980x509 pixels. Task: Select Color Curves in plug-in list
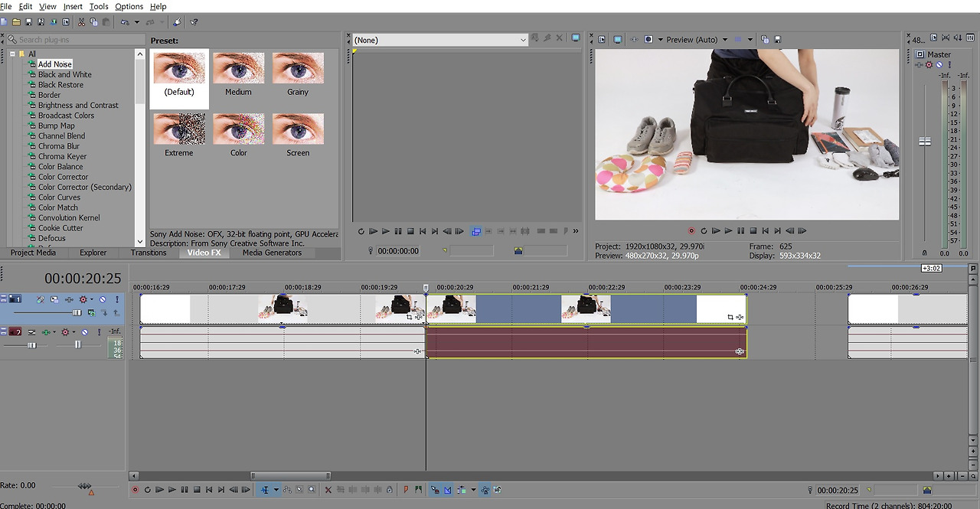[x=59, y=197]
